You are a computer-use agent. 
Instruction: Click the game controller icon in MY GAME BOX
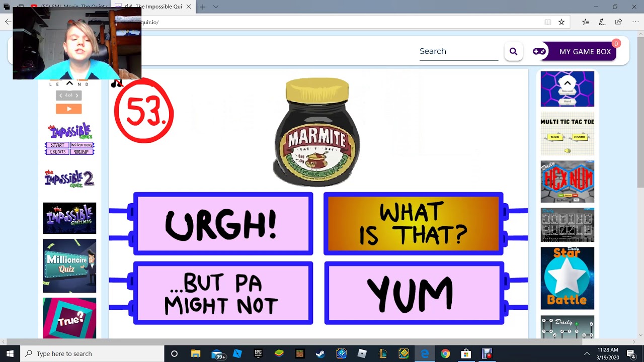coord(539,51)
